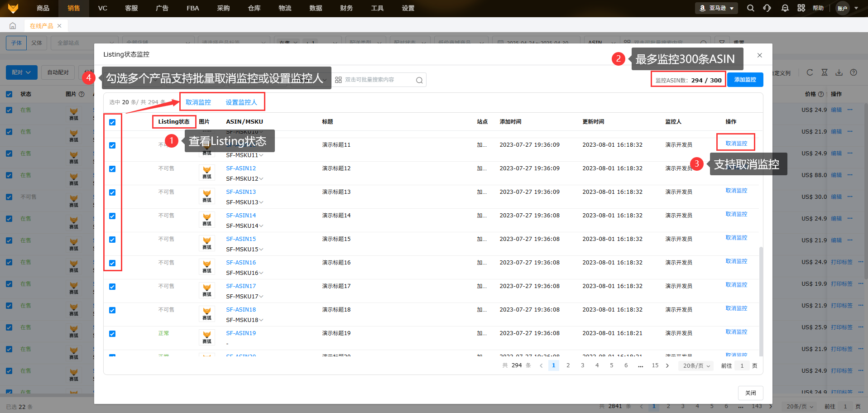868x413 pixels.
Task: Go to previous page in dialog pagination
Action: click(x=541, y=365)
